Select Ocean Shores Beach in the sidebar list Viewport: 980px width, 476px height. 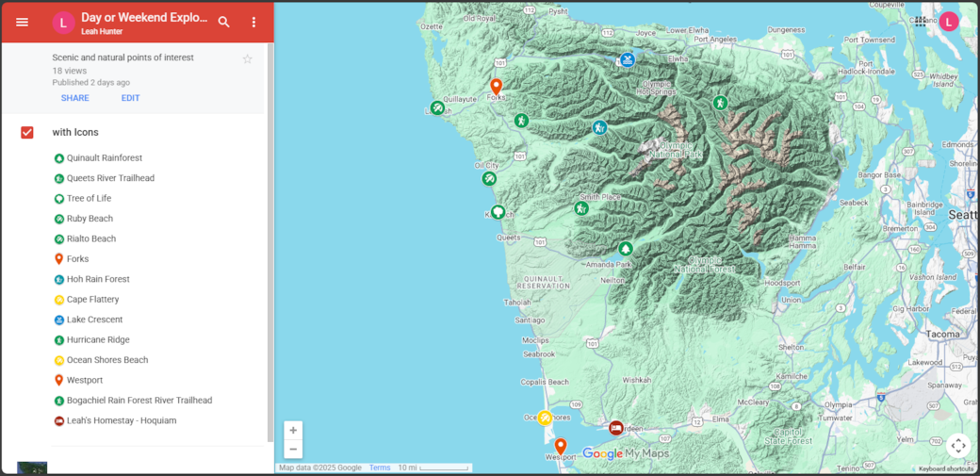tap(107, 360)
